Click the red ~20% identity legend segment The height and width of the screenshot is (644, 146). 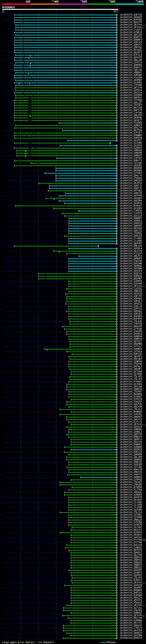[16, 4]
